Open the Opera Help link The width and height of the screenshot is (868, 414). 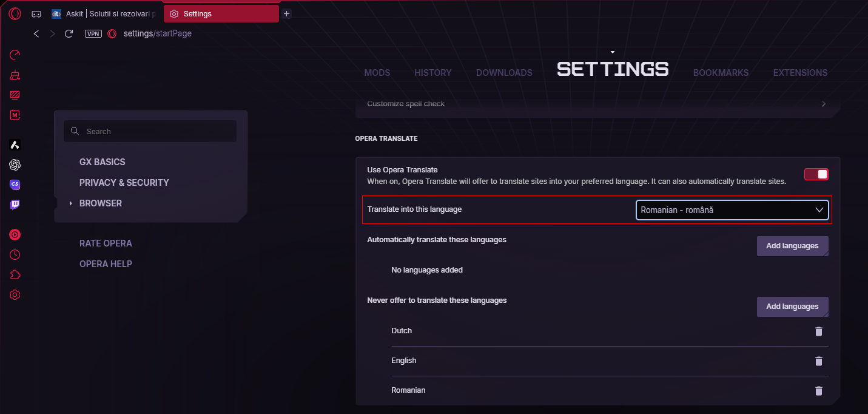tap(106, 264)
